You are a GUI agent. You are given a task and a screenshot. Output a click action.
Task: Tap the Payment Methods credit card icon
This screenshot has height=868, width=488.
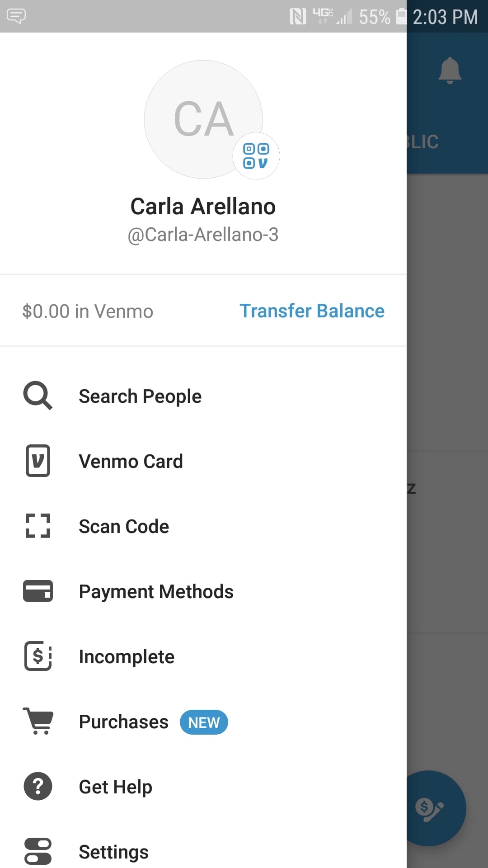[38, 591]
